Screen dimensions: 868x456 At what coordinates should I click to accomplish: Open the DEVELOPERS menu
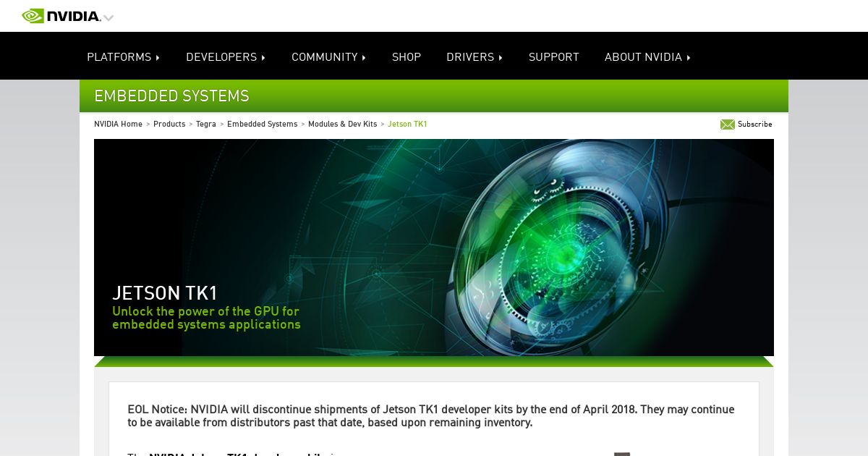click(226, 57)
